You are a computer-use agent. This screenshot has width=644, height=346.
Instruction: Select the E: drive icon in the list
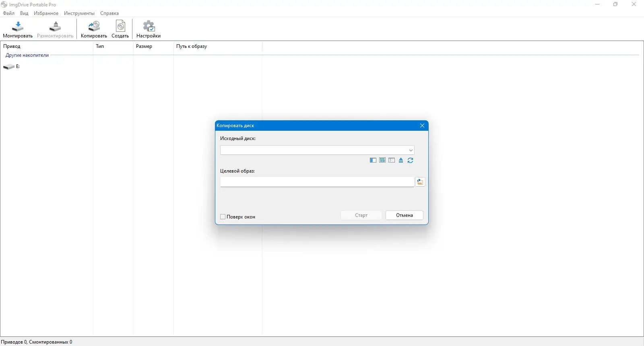[9, 67]
